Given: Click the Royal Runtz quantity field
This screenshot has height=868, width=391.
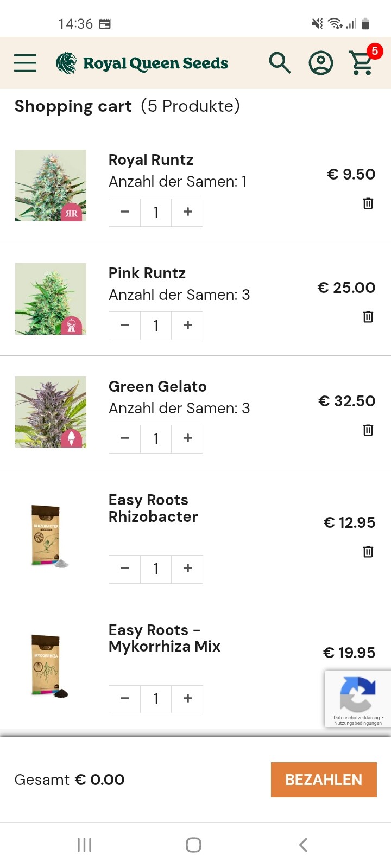Looking at the screenshot, I should coord(156,212).
